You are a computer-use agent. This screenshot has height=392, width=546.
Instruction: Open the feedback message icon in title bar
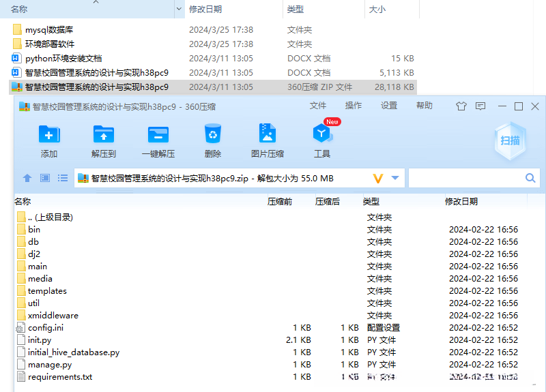click(480, 106)
